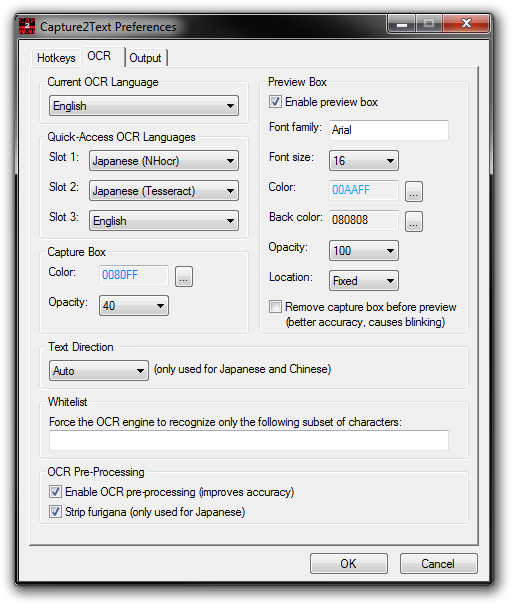This screenshot has height=608, width=514.
Task: Click the Whitelist characters text field
Action: (249, 440)
